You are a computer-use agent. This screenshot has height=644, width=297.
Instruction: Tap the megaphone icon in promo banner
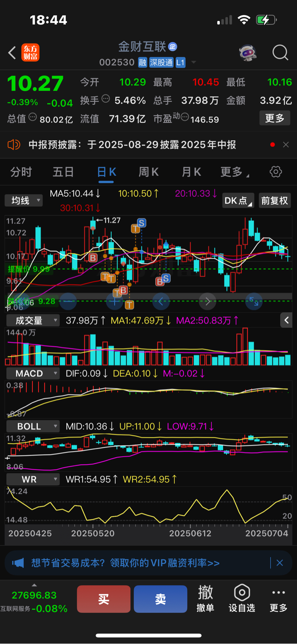18,563
